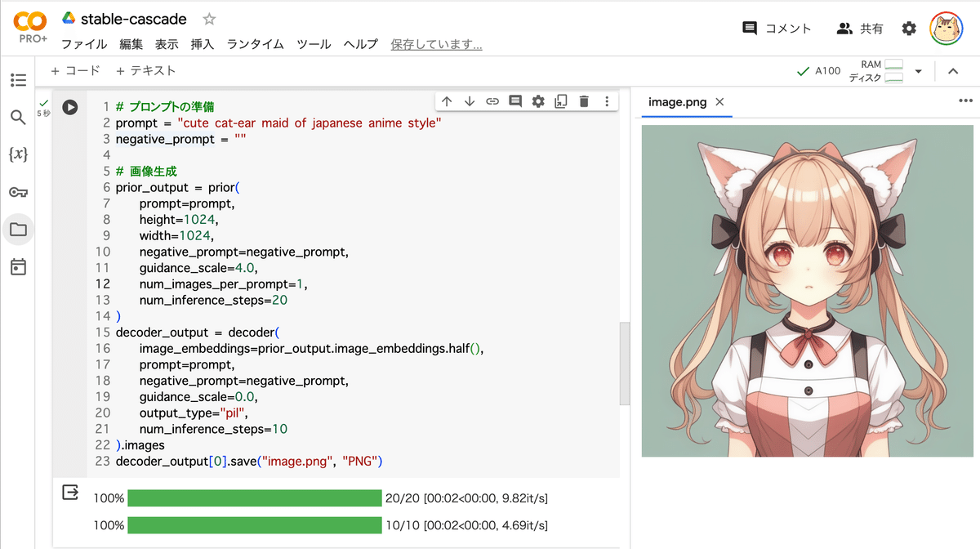Open the secrets key panel
980x549 pixels.
18,192
